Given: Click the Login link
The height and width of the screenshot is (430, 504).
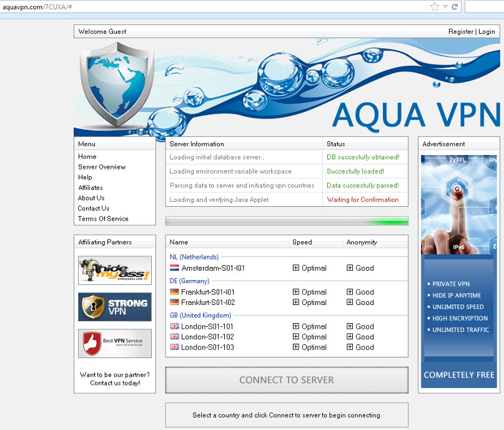Looking at the screenshot, I should click(x=487, y=31).
